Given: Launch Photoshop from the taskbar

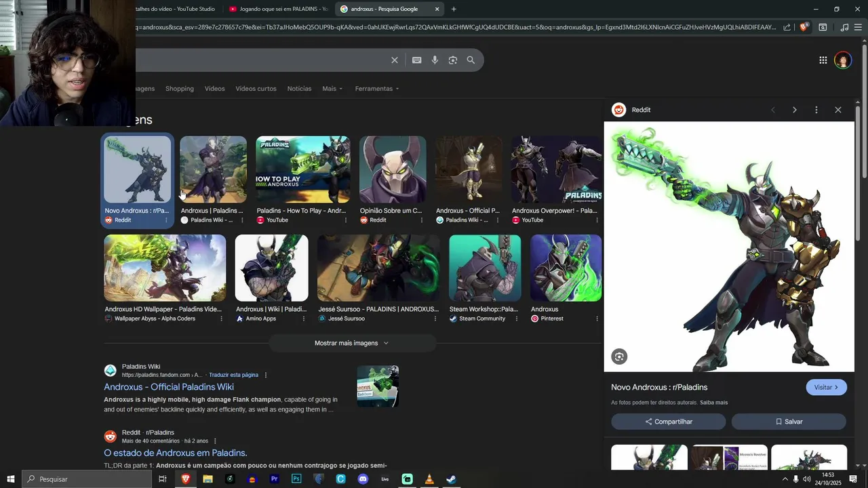Looking at the screenshot, I should (x=296, y=479).
